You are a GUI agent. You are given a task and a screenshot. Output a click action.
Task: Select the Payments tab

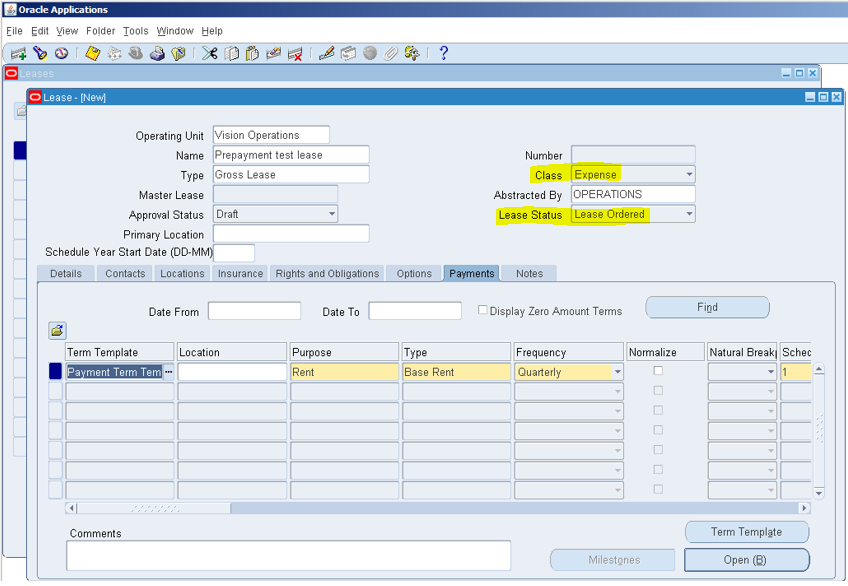coord(472,273)
